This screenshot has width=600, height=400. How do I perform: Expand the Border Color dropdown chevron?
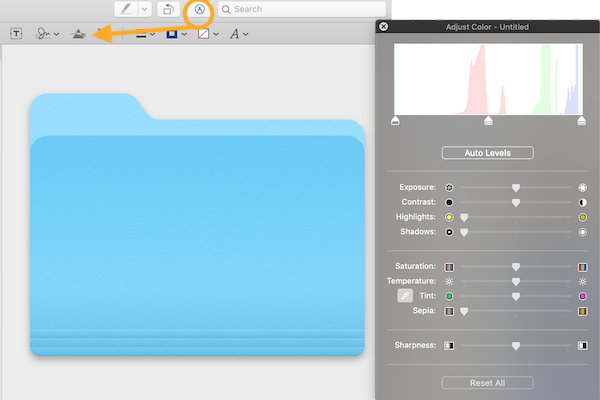184,34
